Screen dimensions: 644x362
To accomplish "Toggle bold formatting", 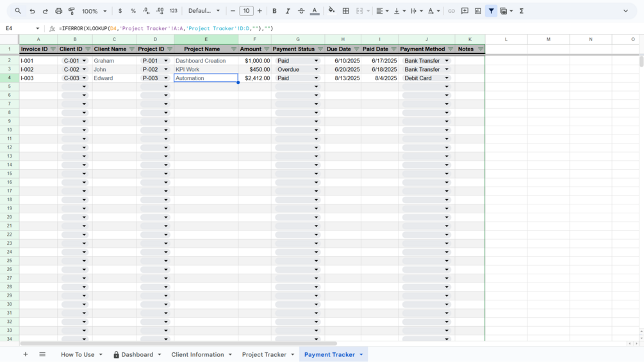I will (x=274, y=11).
